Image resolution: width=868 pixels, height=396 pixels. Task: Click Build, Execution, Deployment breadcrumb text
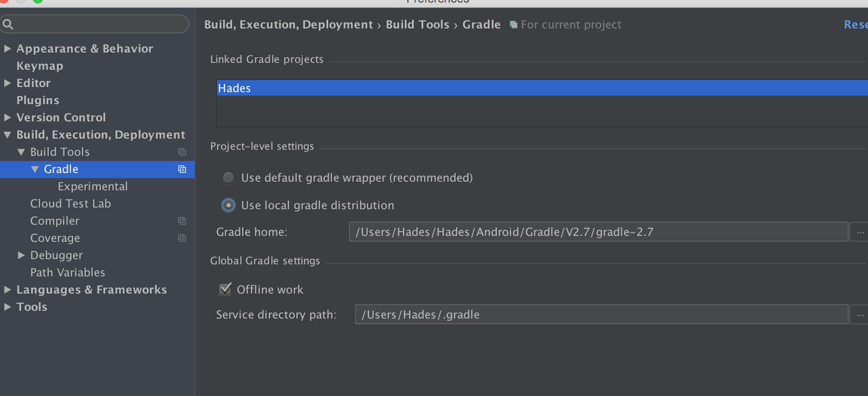pyautogui.click(x=289, y=24)
